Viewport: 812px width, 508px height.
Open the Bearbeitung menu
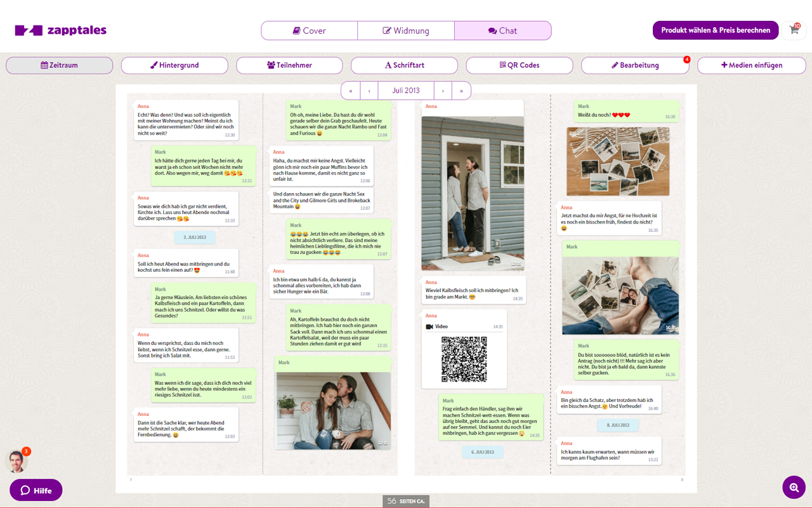(634, 65)
